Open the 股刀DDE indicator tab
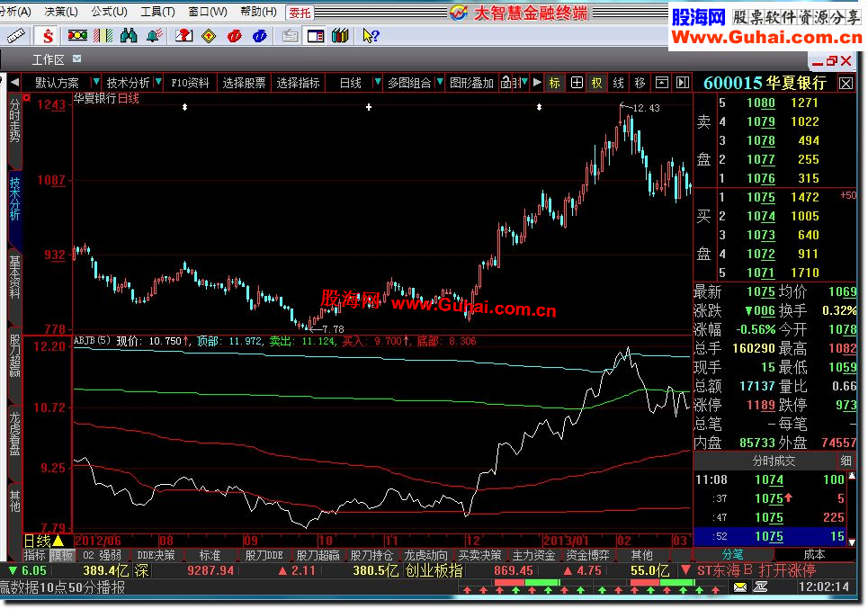The width and height of the screenshot is (868, 609). point(264,555)
